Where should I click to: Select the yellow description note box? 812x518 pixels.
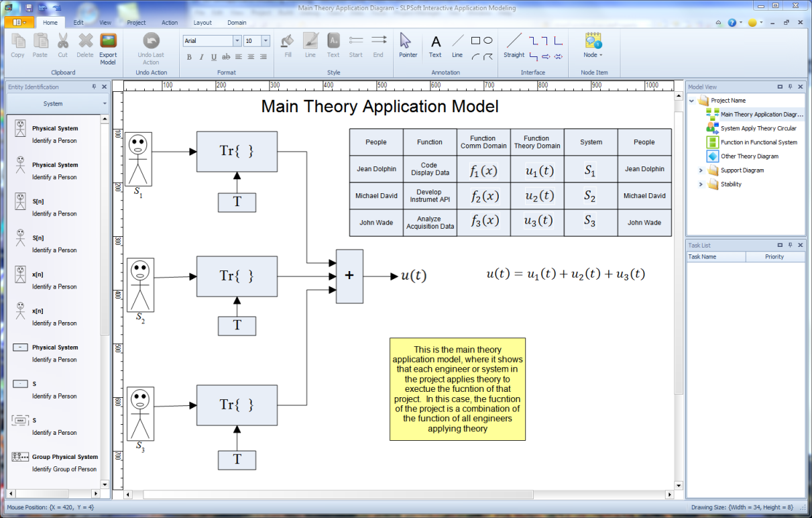tap(457, 389)
